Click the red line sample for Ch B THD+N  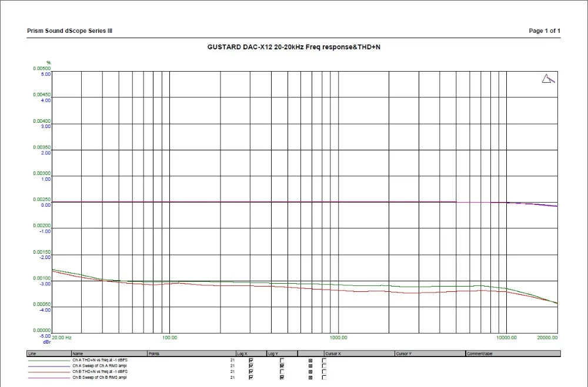tap(49, 372)
